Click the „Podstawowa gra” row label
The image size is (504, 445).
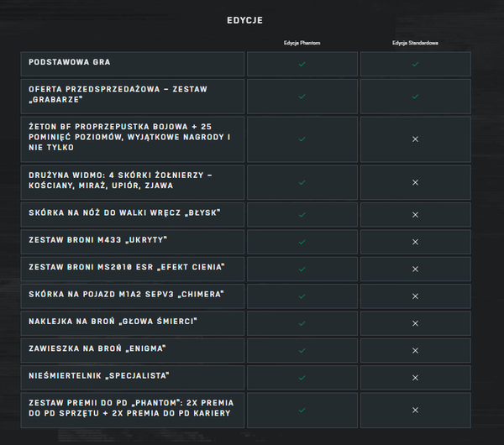coord(70,62)
